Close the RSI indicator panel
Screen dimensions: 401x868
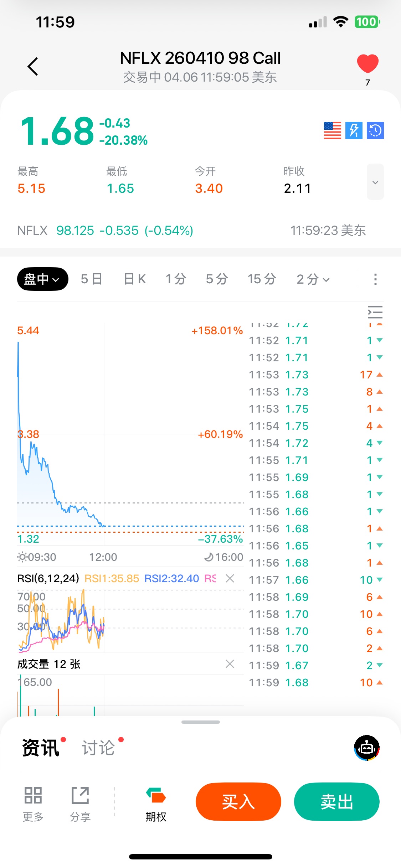coord(230,578)
